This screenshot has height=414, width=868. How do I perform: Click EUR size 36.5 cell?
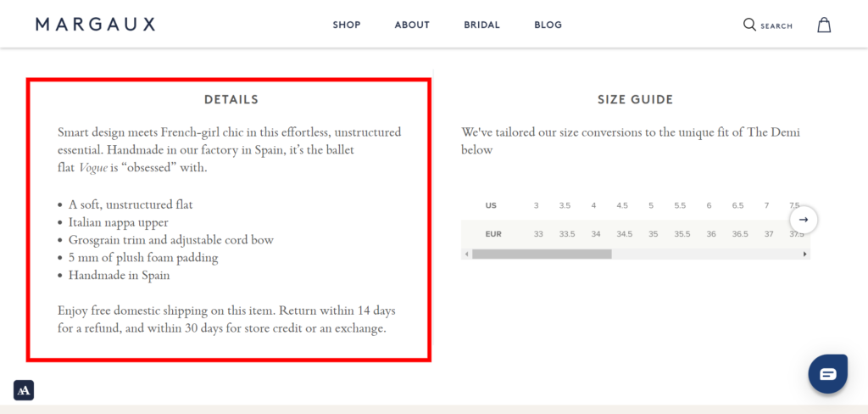coord(740,234)
